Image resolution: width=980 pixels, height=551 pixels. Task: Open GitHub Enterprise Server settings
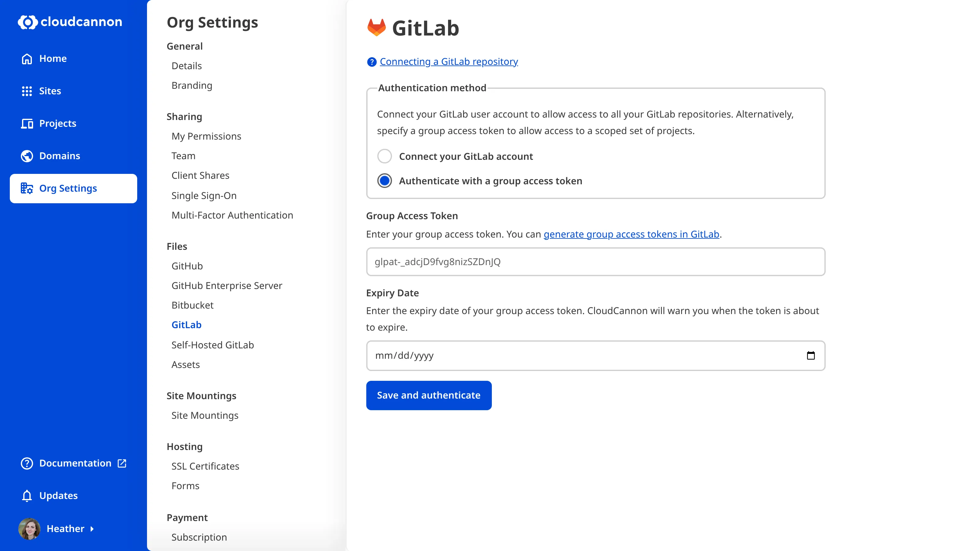[227, 286]
